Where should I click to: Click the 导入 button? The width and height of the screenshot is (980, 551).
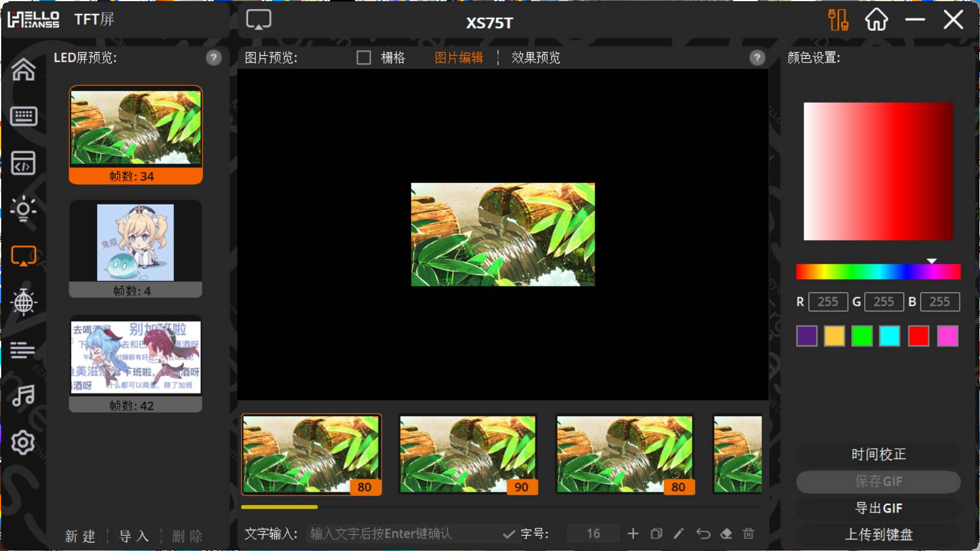(x=134, y=536)
